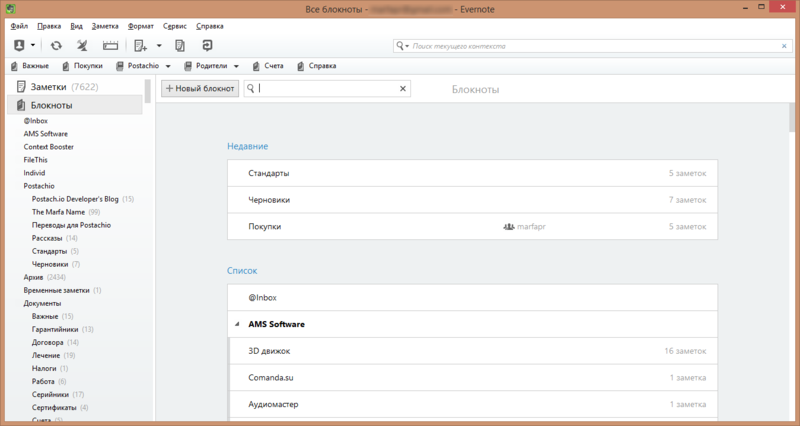The width and height of the screenshot is (800, 426).
Task: Click the satellite dish activity icon
Action: click(82, 45)
